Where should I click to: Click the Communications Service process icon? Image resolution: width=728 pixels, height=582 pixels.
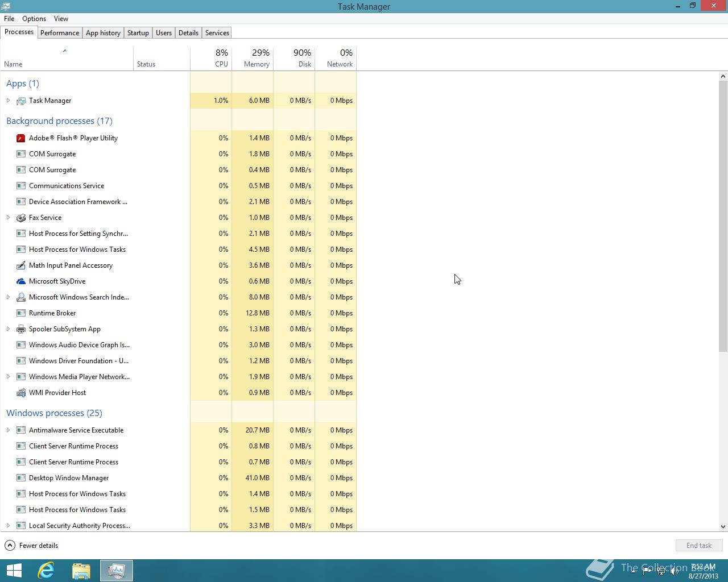21,186
